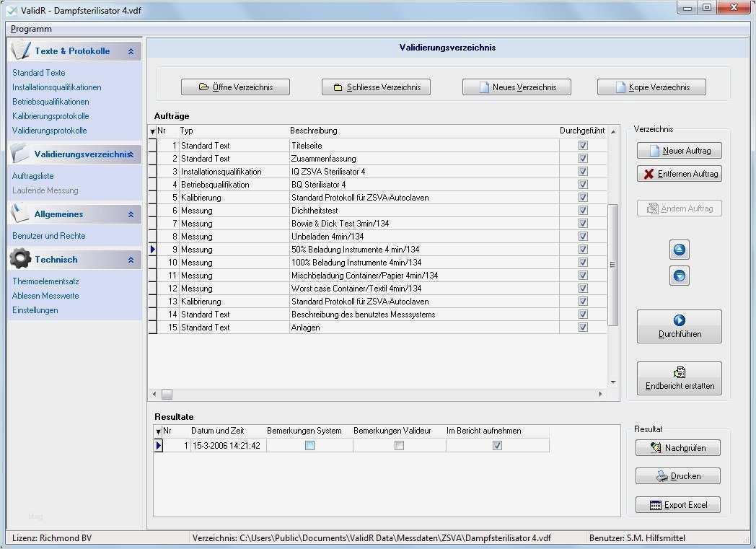
Task: Open the Aufträge table column selector arrow
Action: pyautogui.click(x=152, y=131)
